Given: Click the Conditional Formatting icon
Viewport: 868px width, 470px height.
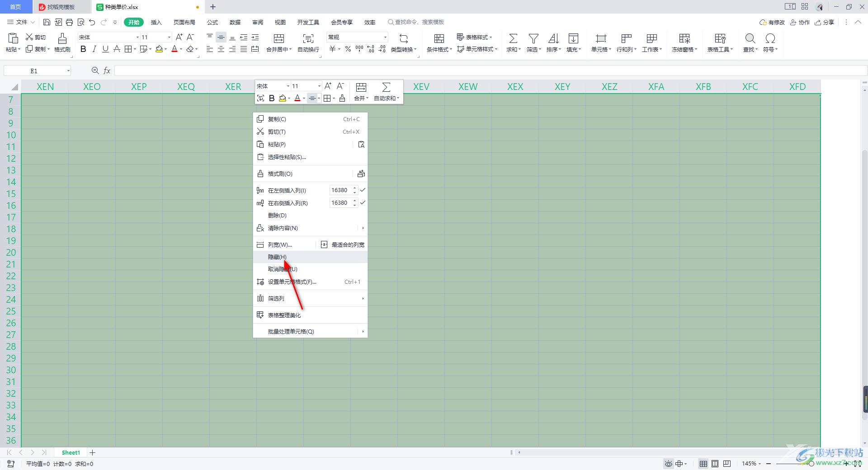Looking at the screenshot, I should tap(439, 38).
